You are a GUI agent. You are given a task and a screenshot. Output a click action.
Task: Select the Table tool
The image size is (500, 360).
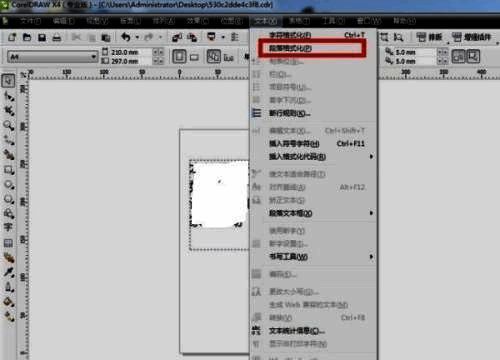pos(8,243)
